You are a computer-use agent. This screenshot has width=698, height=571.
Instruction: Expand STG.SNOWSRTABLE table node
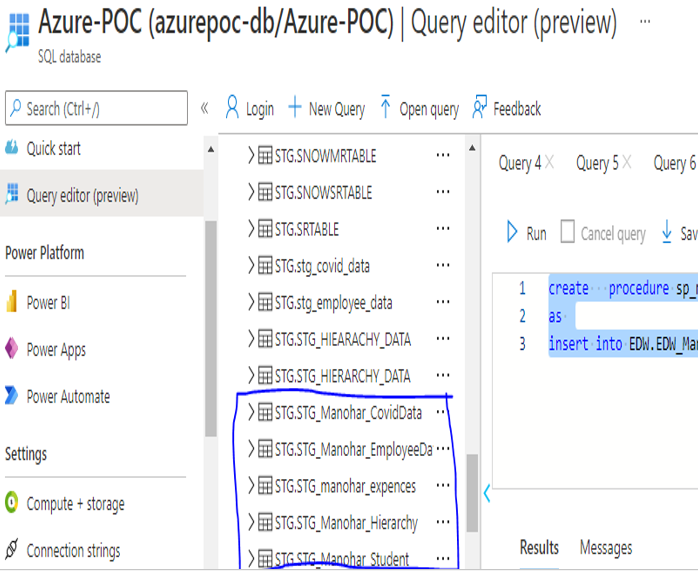[251, 192]
